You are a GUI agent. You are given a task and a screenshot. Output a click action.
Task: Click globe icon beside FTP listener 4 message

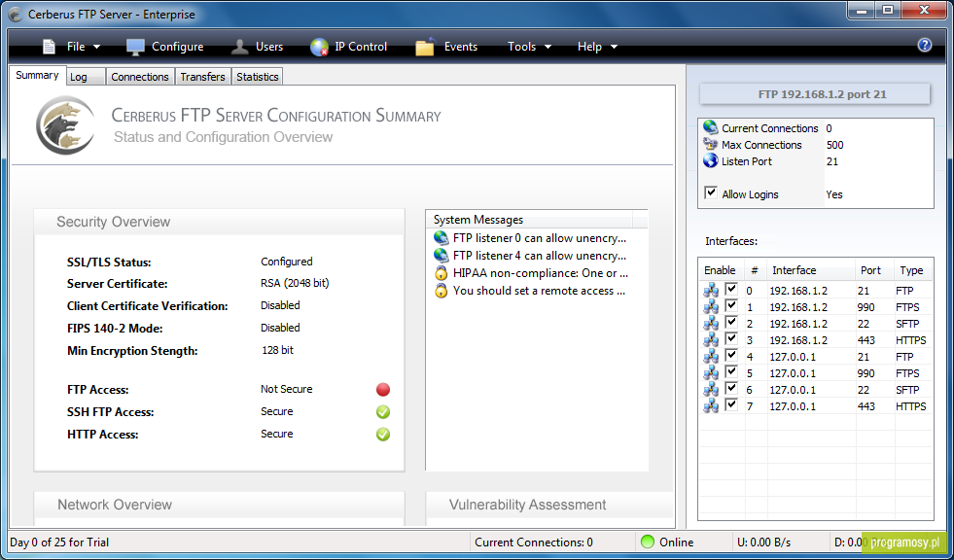pos(441,256)
